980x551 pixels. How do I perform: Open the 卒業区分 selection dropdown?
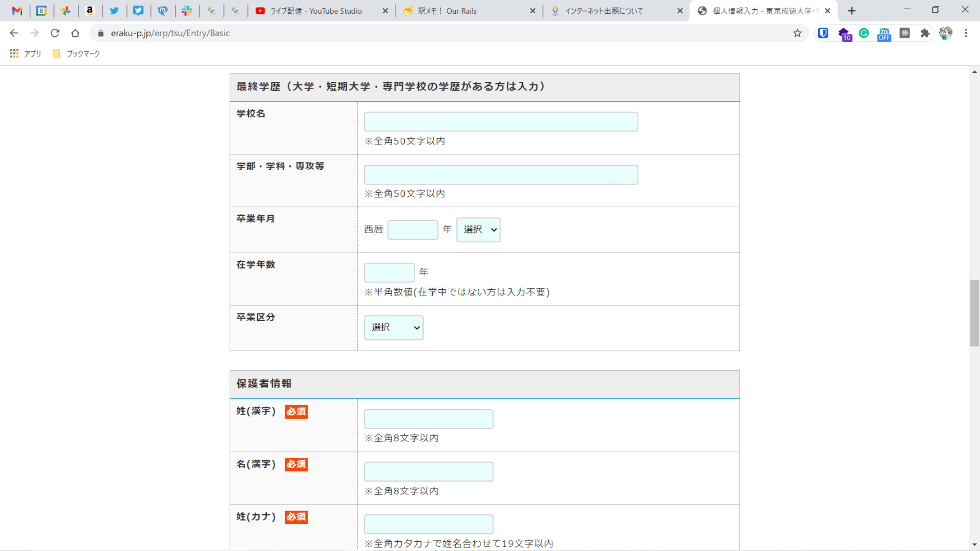click(x=393, y=328)
